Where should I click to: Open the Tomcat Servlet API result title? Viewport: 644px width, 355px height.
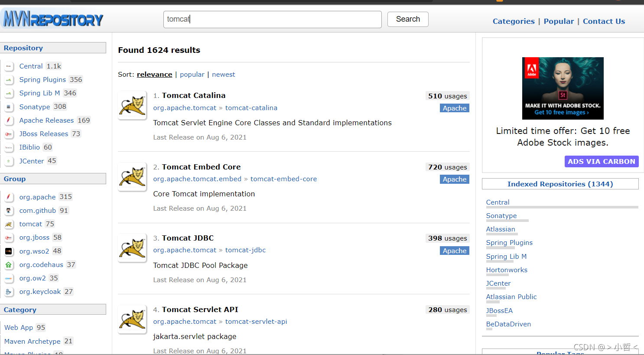200,309
